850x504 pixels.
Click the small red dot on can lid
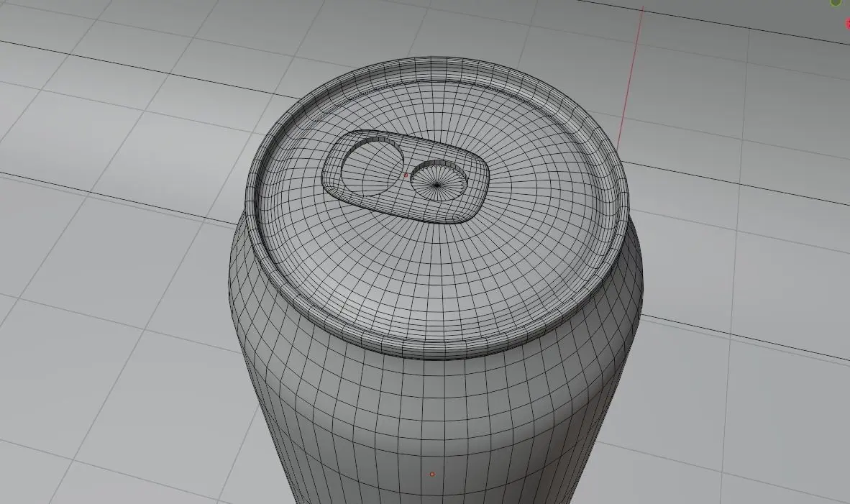pos(406,175)
